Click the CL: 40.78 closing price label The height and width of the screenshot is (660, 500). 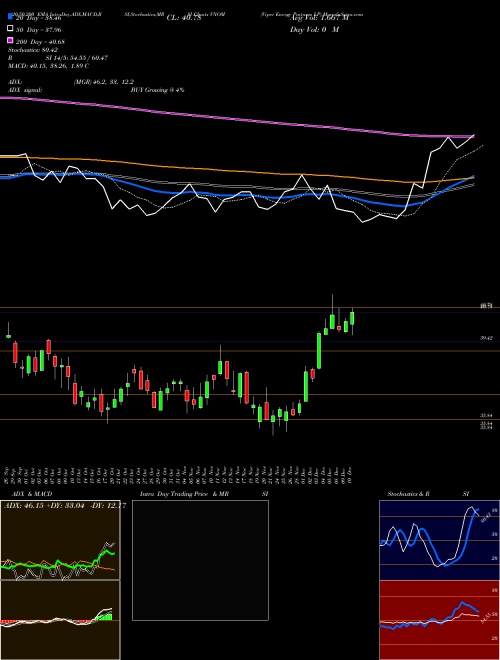[184, 18]
